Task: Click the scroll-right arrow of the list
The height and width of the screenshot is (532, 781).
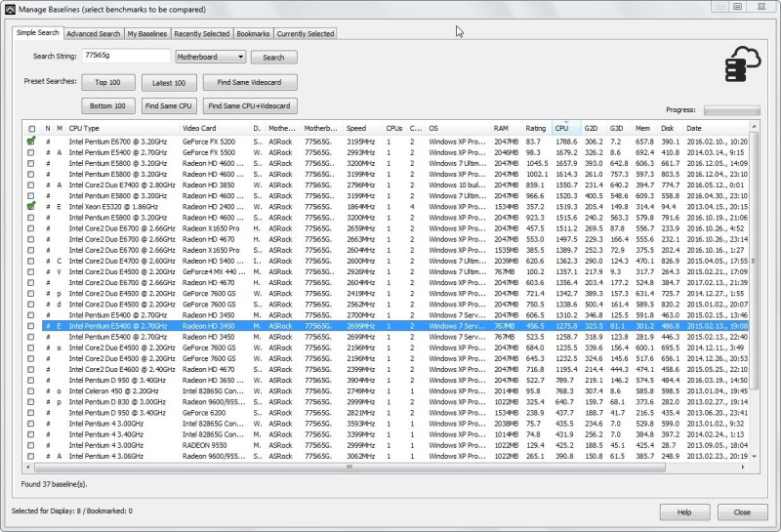Action: [x=743, y=468]
